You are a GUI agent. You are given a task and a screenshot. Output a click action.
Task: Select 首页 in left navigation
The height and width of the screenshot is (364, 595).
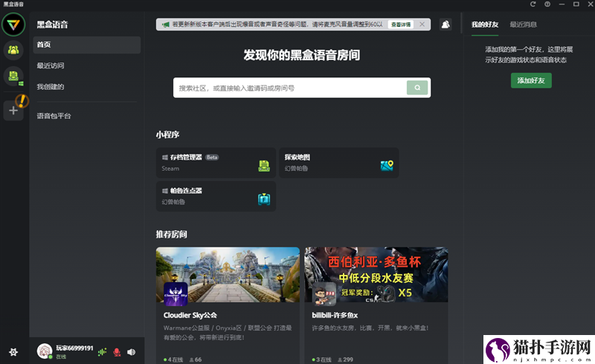[87, 45]
